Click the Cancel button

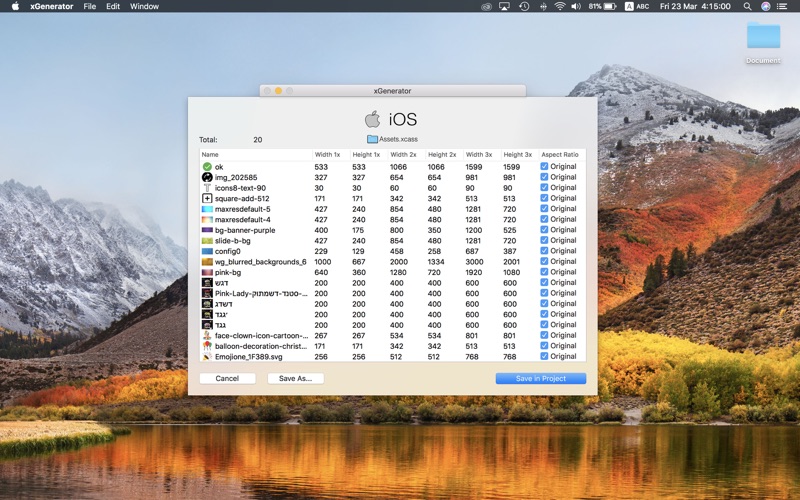point(228,378)
